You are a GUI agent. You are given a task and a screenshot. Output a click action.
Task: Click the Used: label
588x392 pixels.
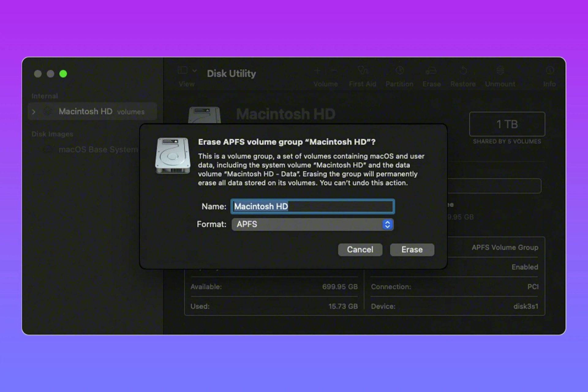(x=200, y=306)
